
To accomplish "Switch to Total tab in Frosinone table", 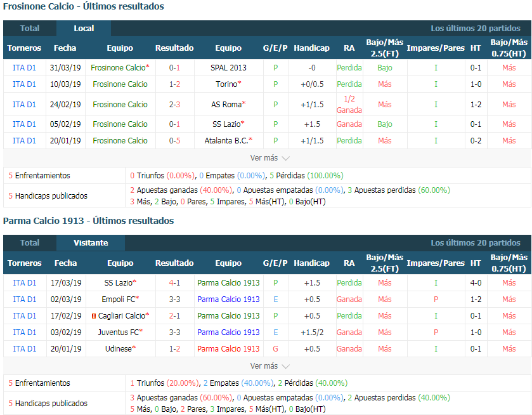I will [x=30, y=28].
